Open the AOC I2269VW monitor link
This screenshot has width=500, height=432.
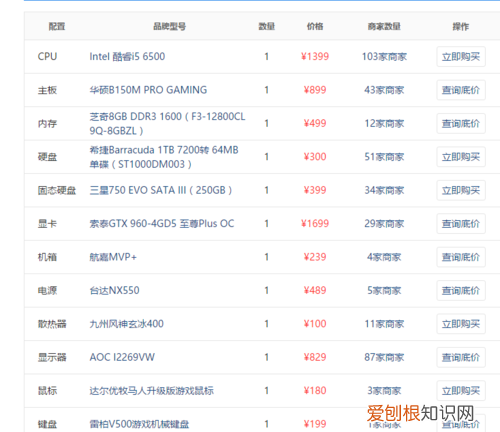pyautogui.click(x=122, y=357)
